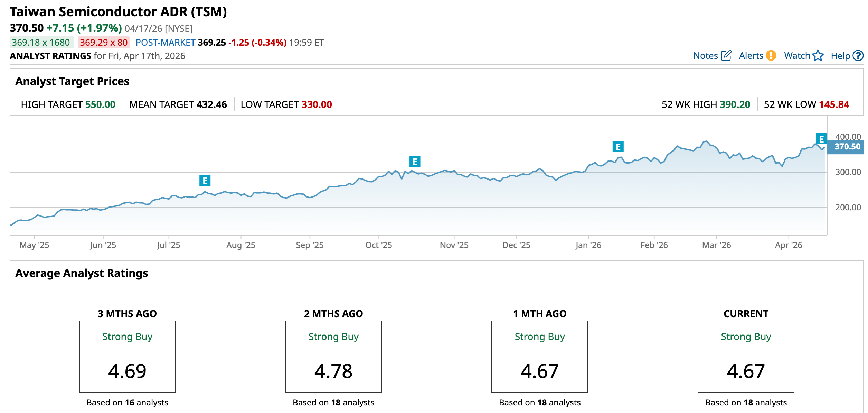Select the 1 MTH AGO rating box
This screenshot has height=413, width=868.
[539, 356]
